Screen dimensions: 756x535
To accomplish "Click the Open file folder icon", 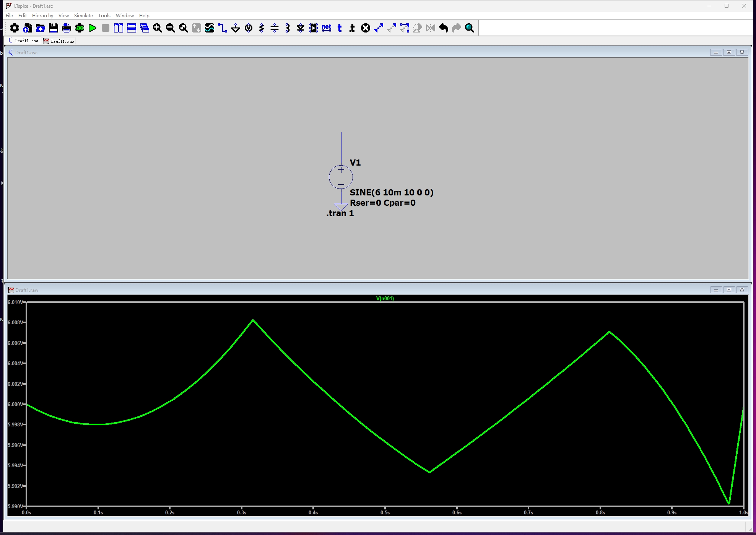I will coord(40,28).
